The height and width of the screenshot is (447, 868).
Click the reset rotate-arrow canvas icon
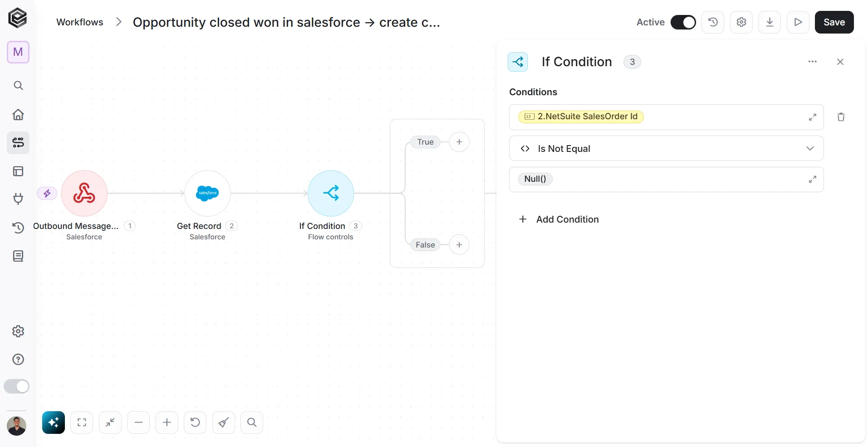coord(195,423)
